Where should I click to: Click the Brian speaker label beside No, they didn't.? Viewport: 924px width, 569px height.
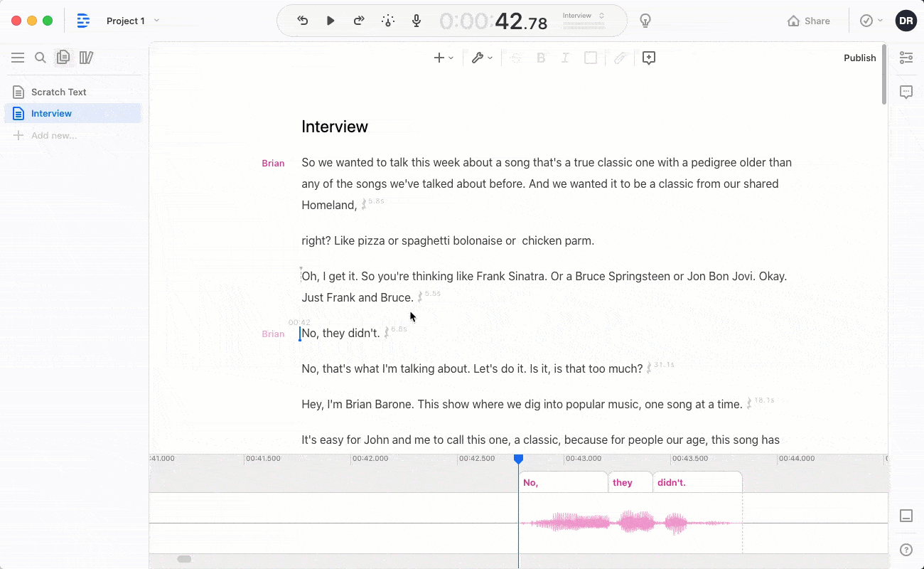pos(273,334)
